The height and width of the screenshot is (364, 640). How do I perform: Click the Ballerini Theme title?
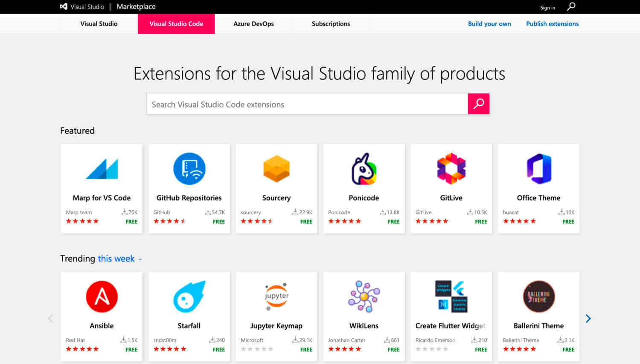[539, 326]
